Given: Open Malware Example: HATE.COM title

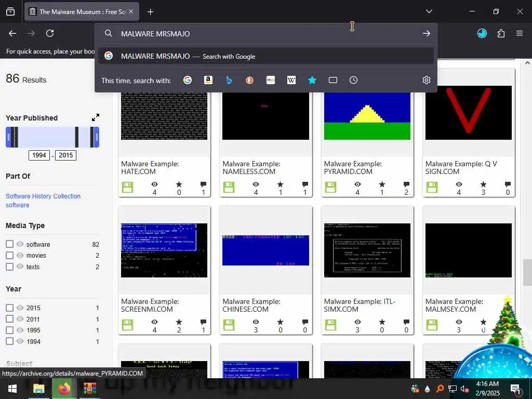Looking at the screenshot, I should [150, 168].
